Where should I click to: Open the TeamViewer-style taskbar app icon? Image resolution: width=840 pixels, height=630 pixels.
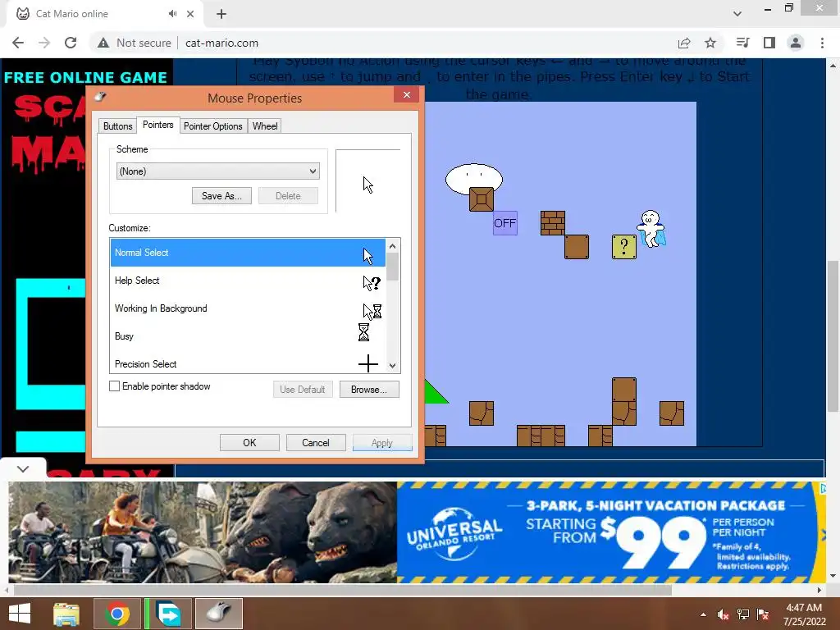tap(169, 614)
